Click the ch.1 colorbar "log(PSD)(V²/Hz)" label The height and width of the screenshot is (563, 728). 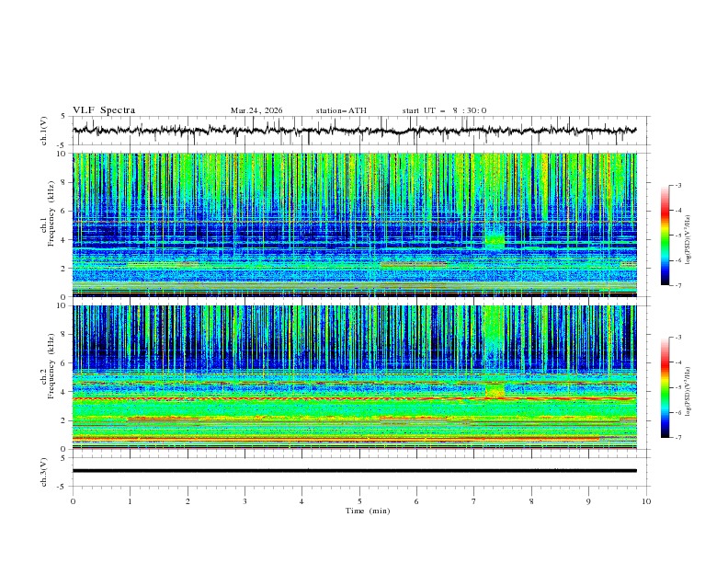point(688,240)
